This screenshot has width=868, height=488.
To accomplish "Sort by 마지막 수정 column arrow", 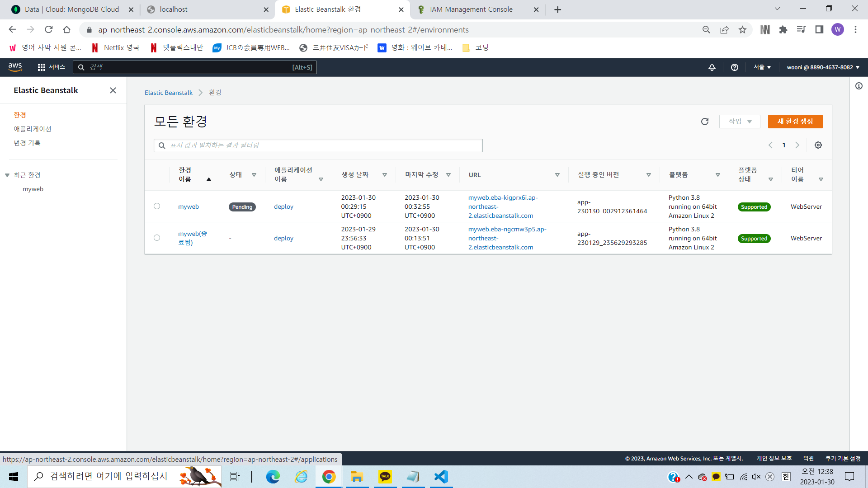I will pyautogui.click(x=448, y=175).
